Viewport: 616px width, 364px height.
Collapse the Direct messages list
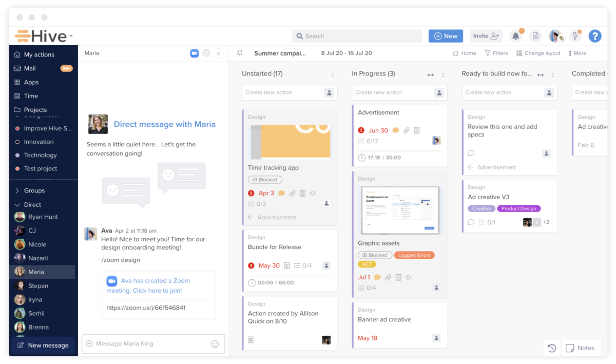point(16,204)
